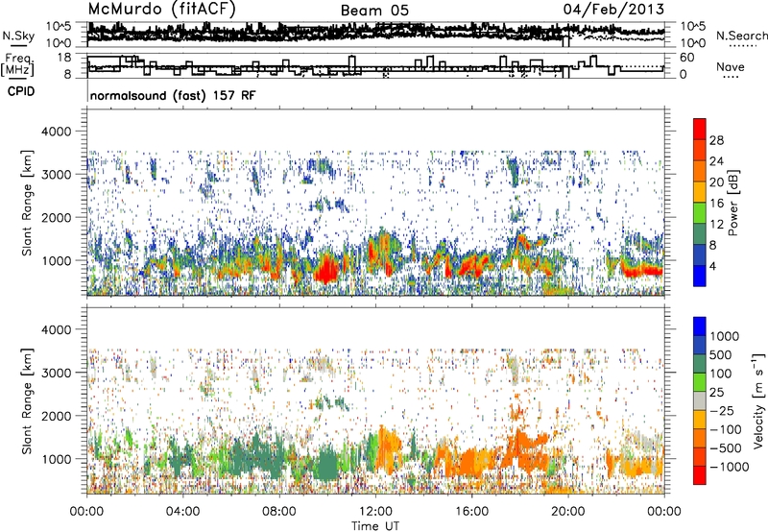Click the "-25" label on the Velocity colorbar
Viewport: 768px width, 532px height.
tap(722, 411)
